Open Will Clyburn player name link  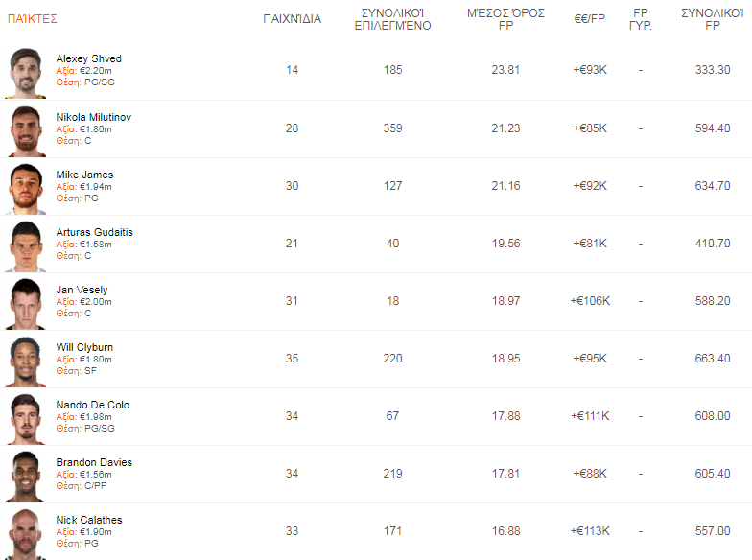coord(84,347)
